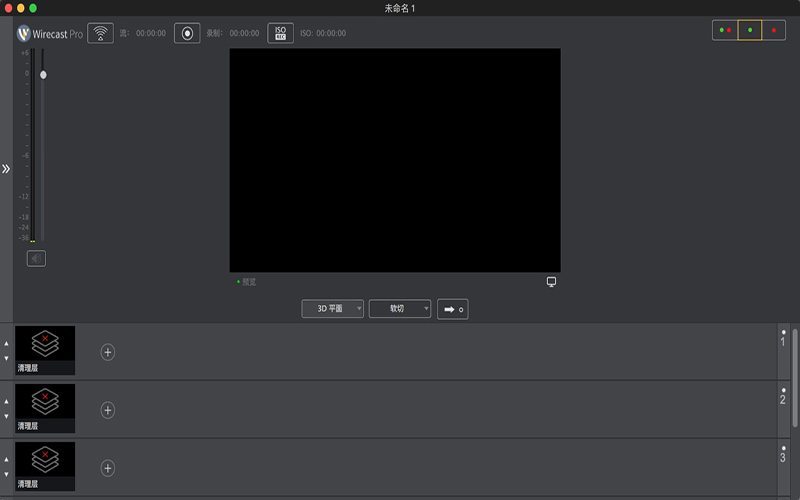The width and height of the screenshot is (800, 500).
Task: Move layer 2 up with arrow
Action: coord(6,402)
